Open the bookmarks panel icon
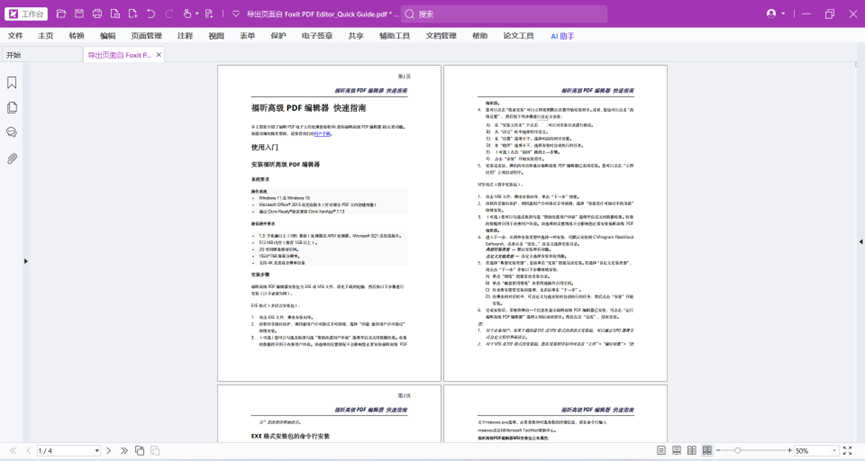Screen dimensions: 865x461 (12, 83)
